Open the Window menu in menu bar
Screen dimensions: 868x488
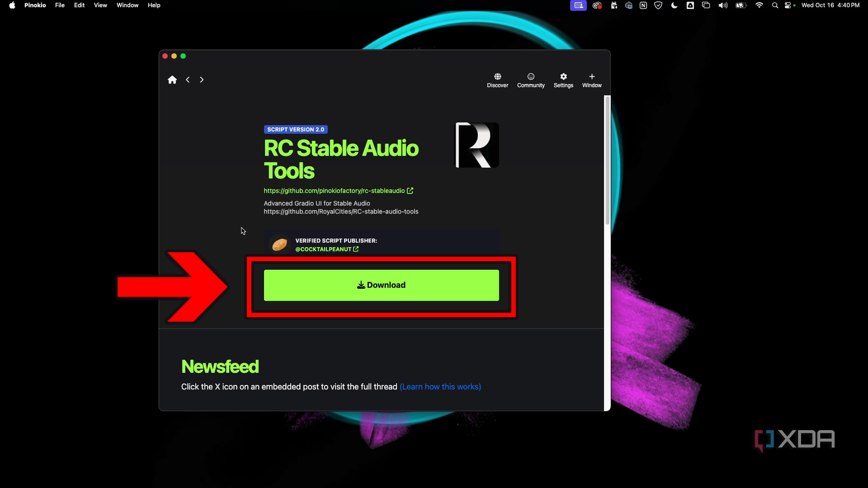click(127, 5)
